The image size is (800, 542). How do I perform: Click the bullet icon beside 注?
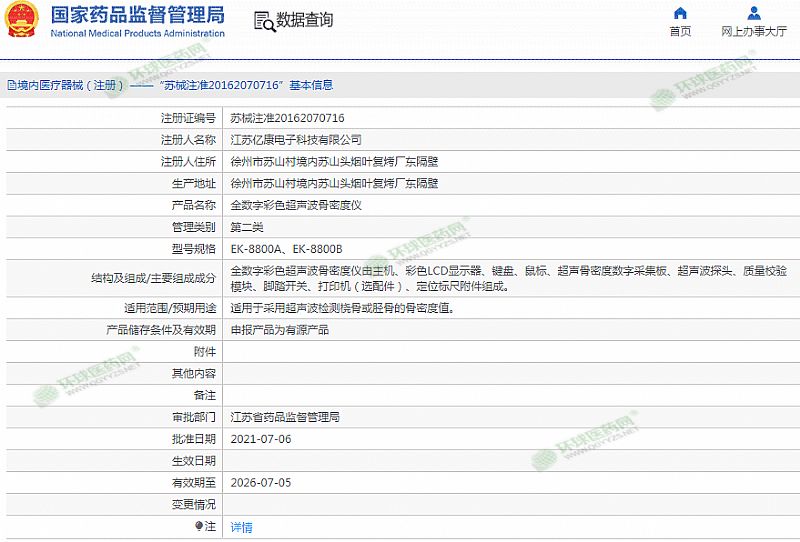199,526
